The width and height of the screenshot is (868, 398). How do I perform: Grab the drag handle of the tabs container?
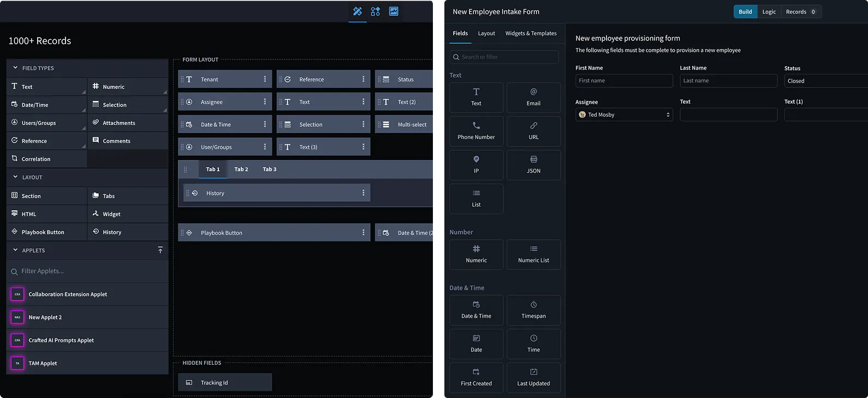click(x=186, y=170)
